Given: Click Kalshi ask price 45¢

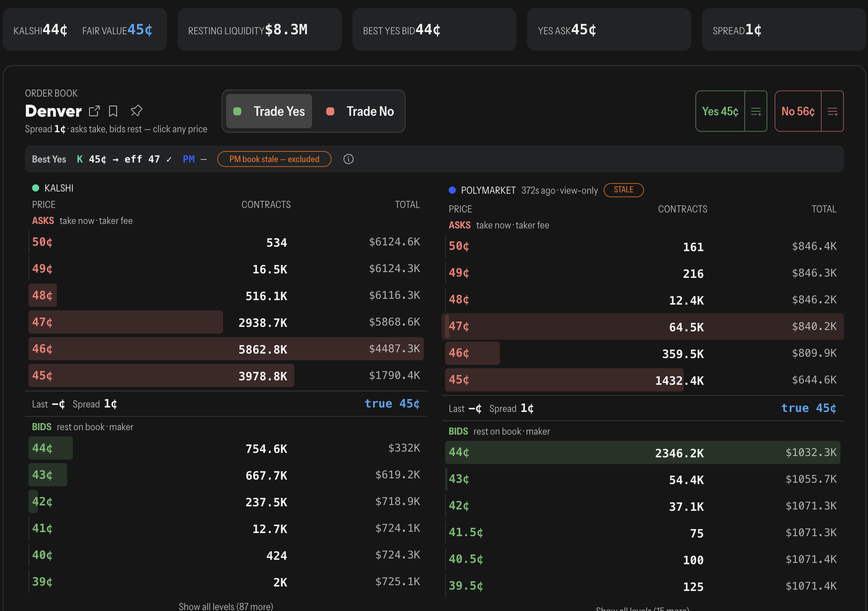Looking at the screenshot, I should [x=42, y=375].
